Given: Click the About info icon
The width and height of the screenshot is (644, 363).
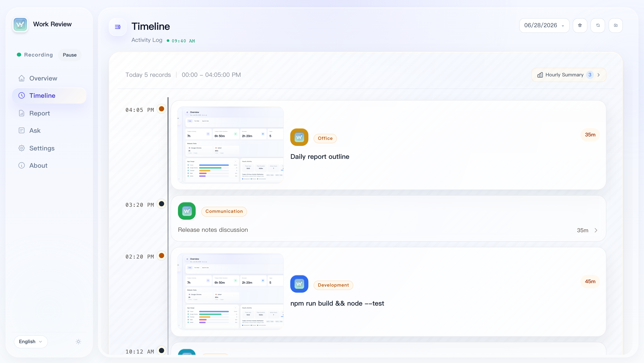Looking at the screenshot, I should coord(22,165).
